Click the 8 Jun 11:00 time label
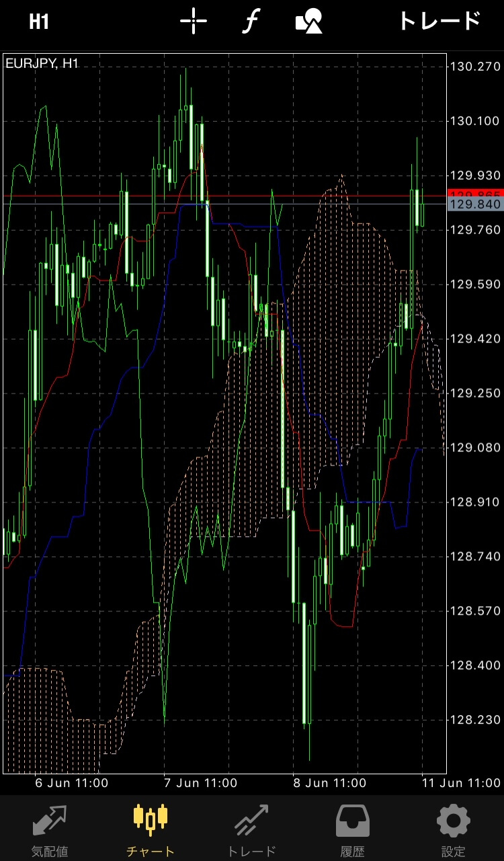The height and width of the screenshot is (861, 504). [x=329, y=784]
